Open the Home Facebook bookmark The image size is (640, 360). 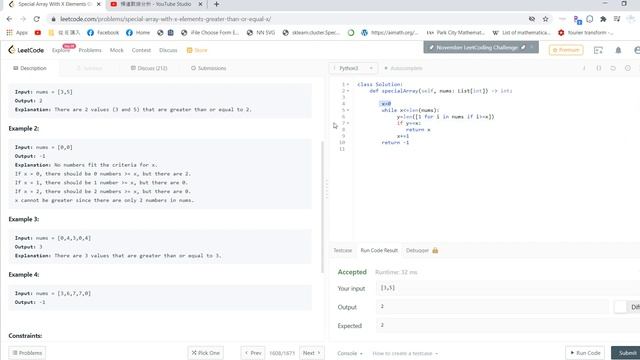point(138,33)
